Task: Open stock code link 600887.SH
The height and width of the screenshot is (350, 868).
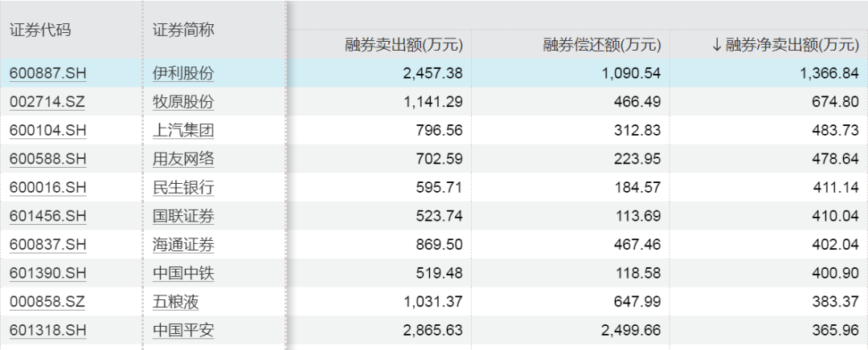Action: tap(47, 74)
